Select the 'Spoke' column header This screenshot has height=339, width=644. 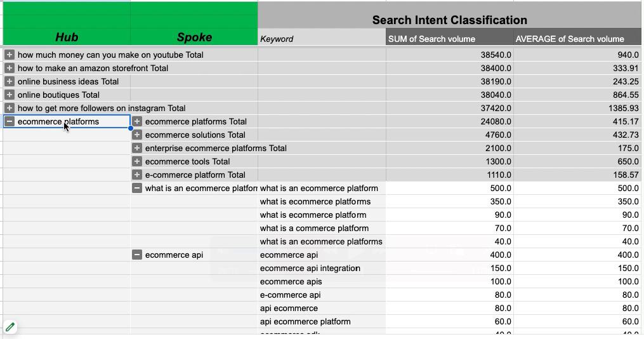(194, 37)
